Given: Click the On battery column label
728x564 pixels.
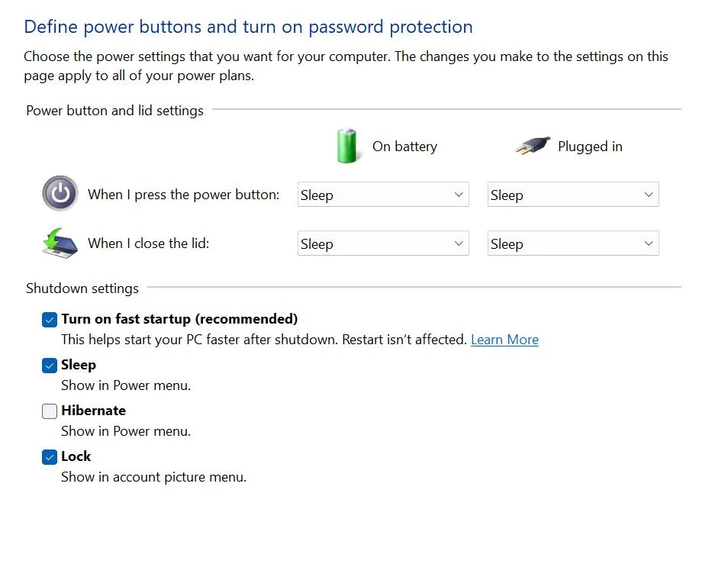Looking at the screenshot, I should click(x=404, y=146).
